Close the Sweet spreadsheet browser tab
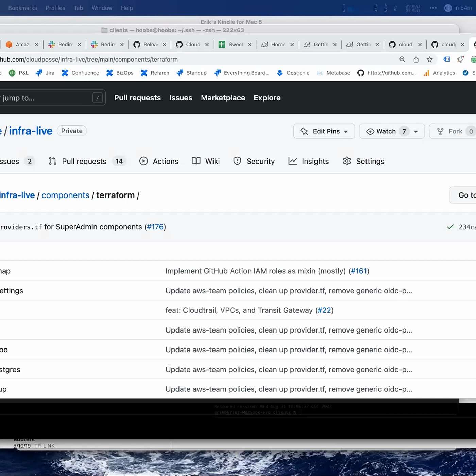The height and width of the screenshot is (476, 476). pos(250,45)
